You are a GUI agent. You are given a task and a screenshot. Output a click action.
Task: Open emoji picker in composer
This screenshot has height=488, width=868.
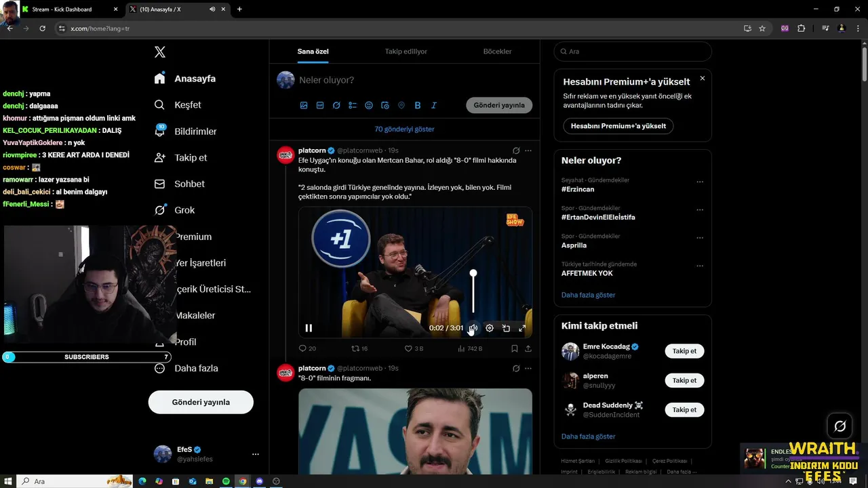click(x=369, y=105)
